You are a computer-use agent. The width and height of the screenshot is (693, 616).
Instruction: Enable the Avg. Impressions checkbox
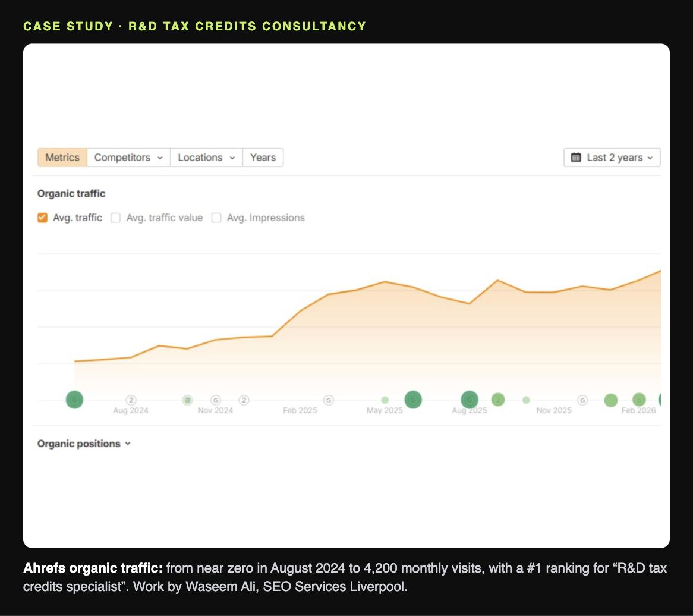click(x=216, y=218)
